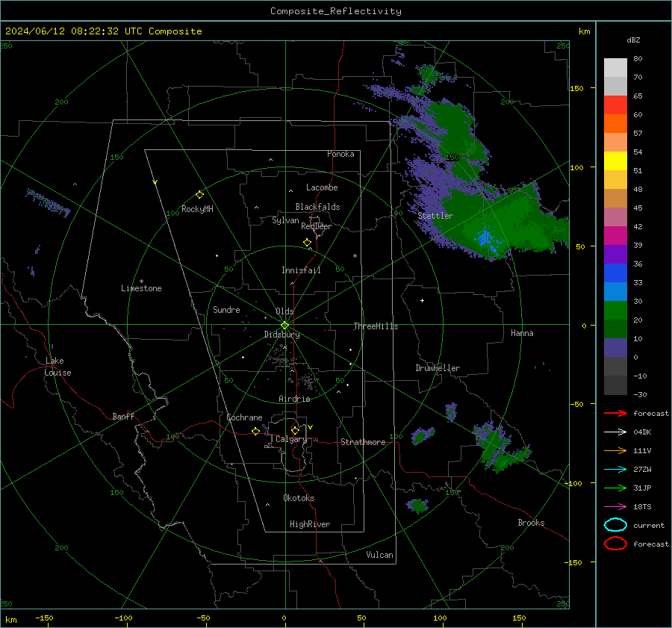This screenshot has height=628, width=672.
Task: Click the Ponoka label
Action: [x=340, y=154]
